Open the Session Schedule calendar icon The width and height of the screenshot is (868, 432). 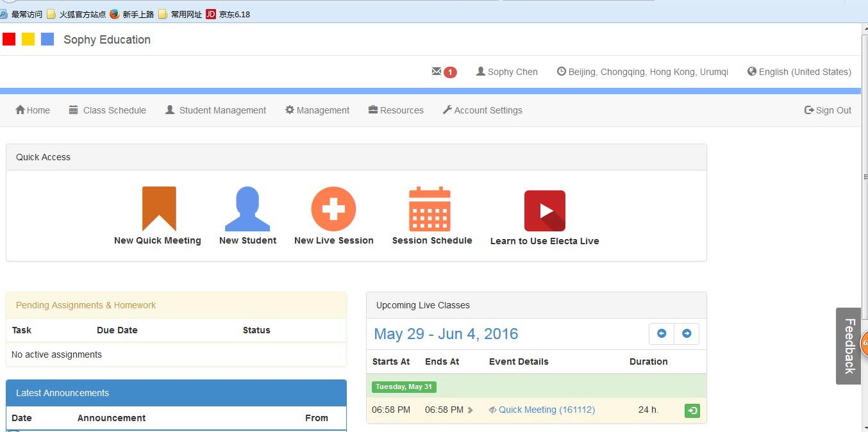click(x=430, y=209)
